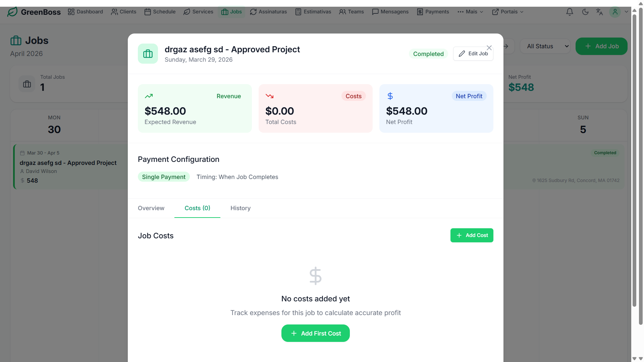Click the Edit Job button
644x362 pixels.
click(x=473, y=54)
